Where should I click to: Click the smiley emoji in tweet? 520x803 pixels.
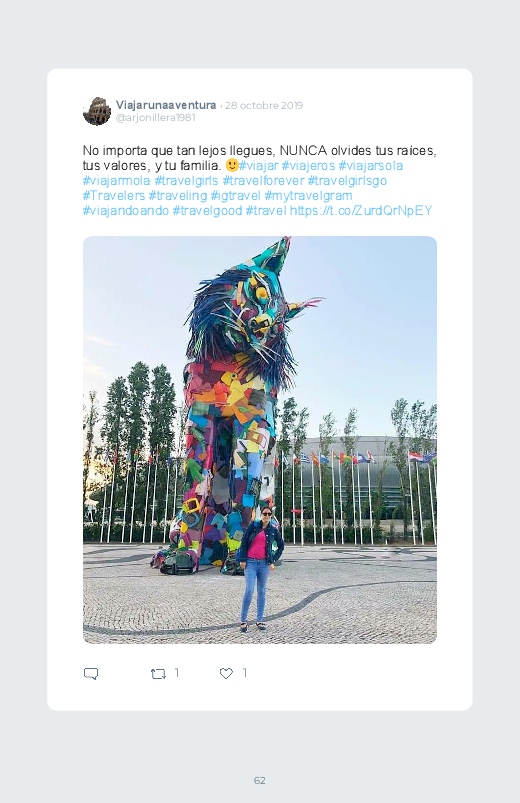[232, 165]
